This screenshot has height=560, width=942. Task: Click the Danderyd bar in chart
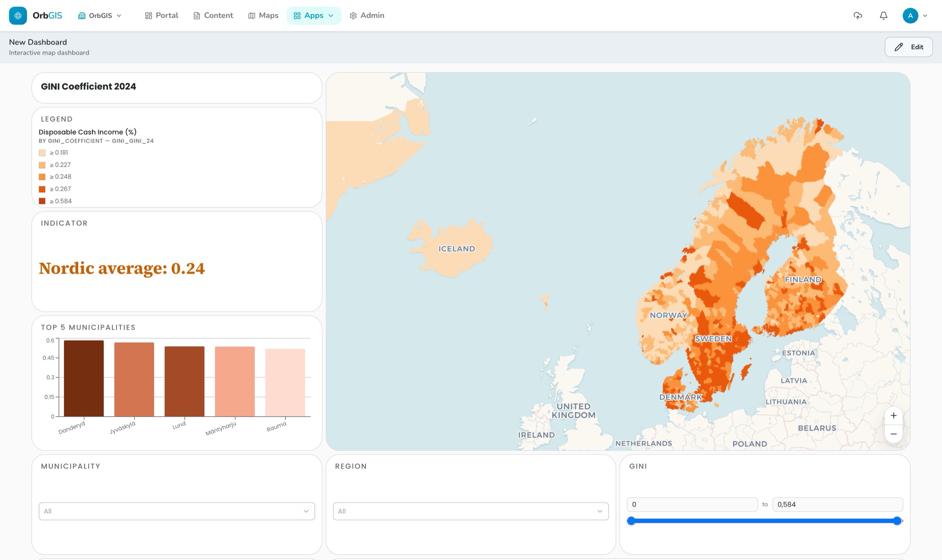[x=84, y=378]
